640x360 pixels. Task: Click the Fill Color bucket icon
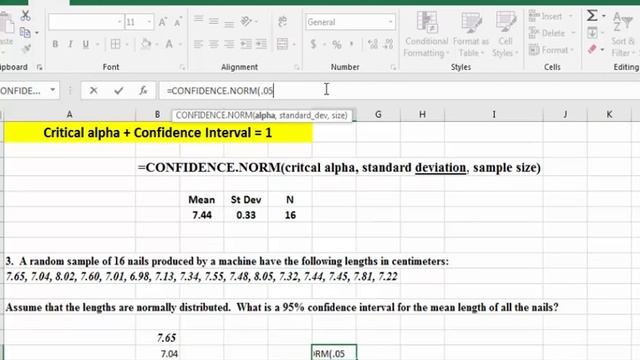[x=146, y=44]
